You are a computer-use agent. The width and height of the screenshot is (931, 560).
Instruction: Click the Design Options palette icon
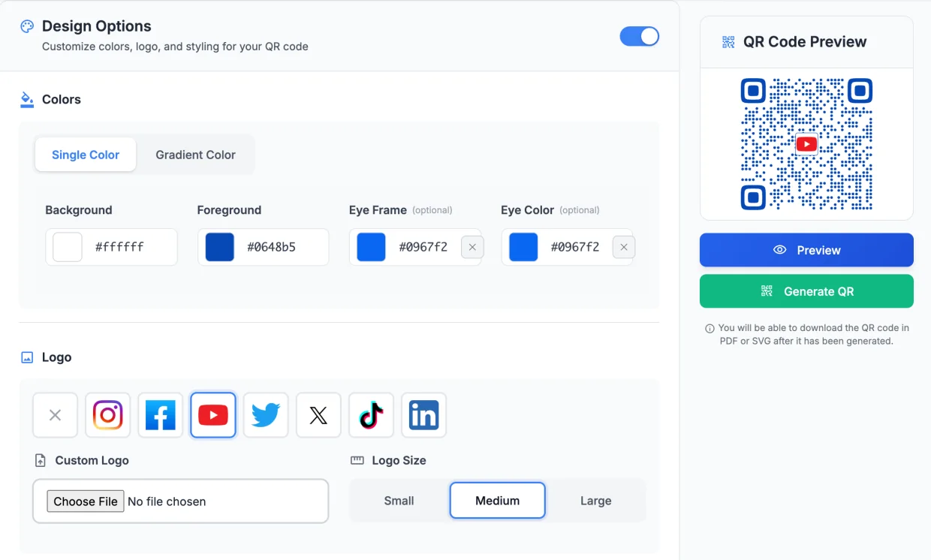(x=27, y=26)
